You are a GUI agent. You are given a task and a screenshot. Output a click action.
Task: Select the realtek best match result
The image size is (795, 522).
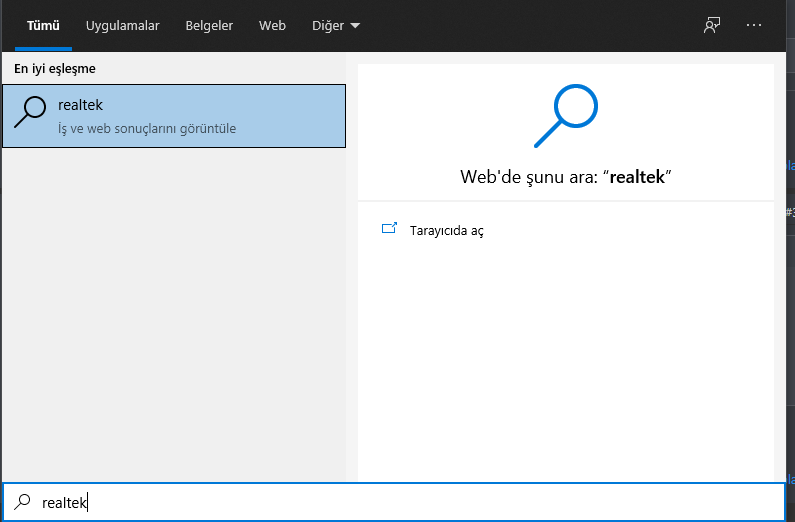coord(174,116)
